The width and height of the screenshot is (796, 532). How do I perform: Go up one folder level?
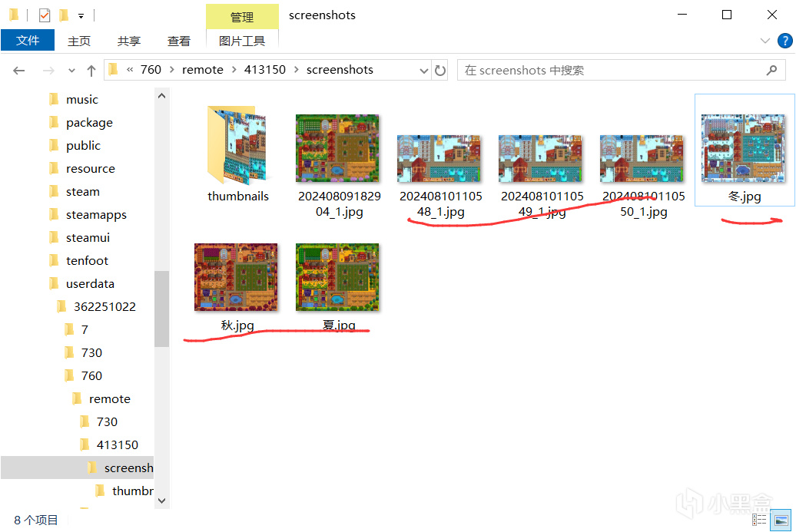91,71
